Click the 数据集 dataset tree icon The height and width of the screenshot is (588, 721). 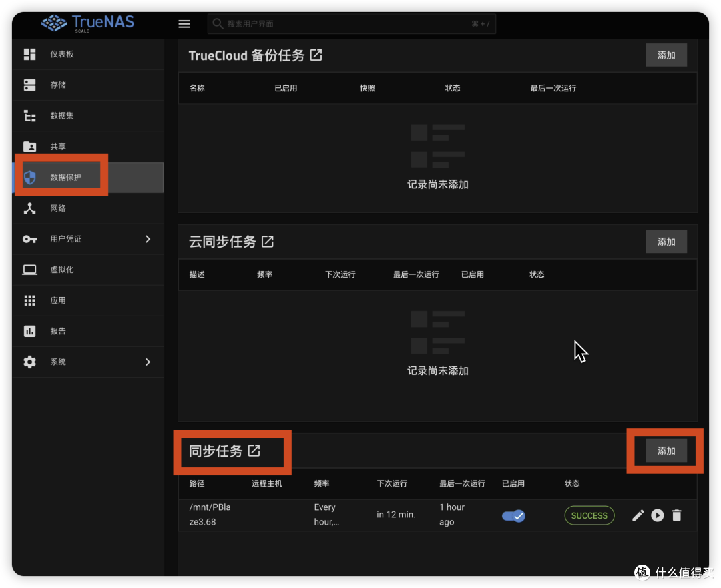[x=30, y=116]
